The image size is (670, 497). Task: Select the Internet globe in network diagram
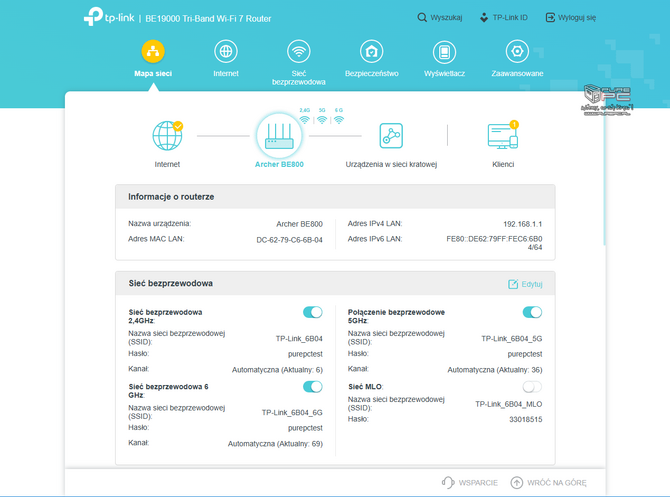click(167, 135)
